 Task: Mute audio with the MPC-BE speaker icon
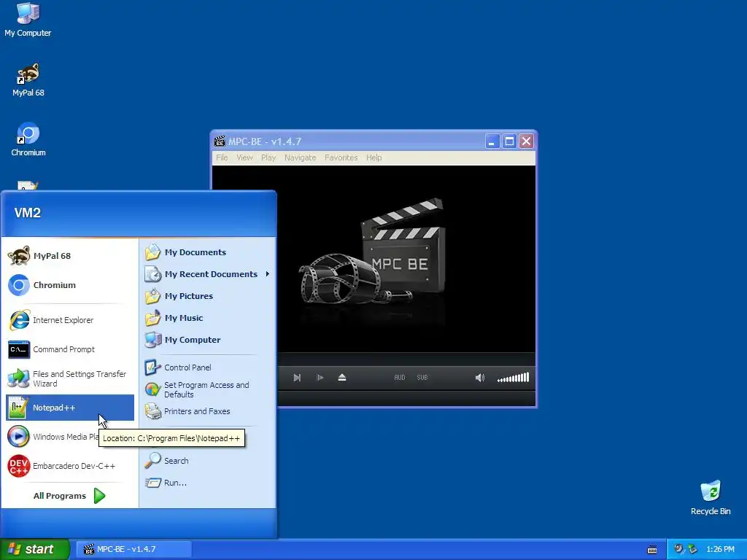click(x=480, y=378)
